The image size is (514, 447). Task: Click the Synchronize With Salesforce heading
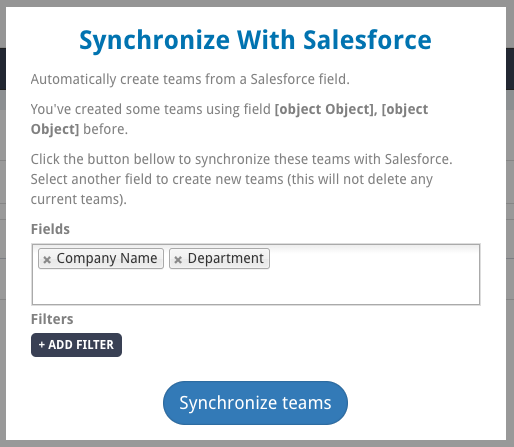[x=255, y=40]
